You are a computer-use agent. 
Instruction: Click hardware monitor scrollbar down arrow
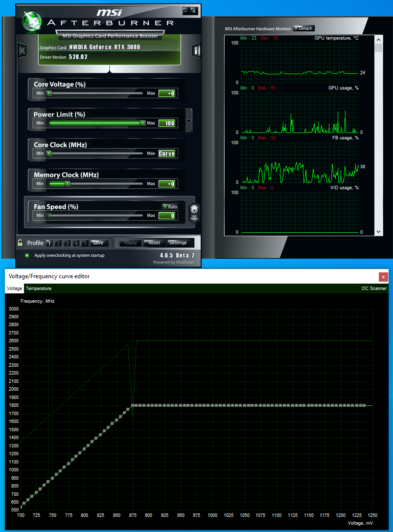click(x=378, y=232)
